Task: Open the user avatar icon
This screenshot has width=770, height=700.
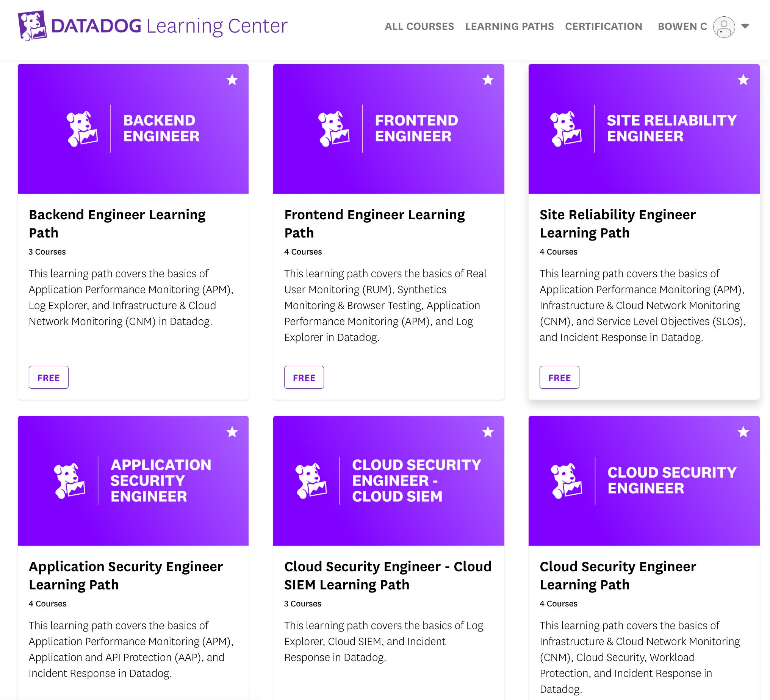Action: click(x=725, y=26)
